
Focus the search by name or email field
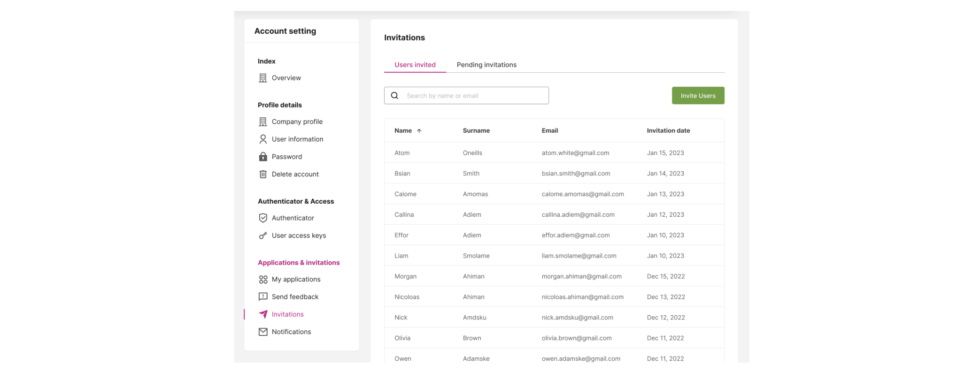[474, 96]
